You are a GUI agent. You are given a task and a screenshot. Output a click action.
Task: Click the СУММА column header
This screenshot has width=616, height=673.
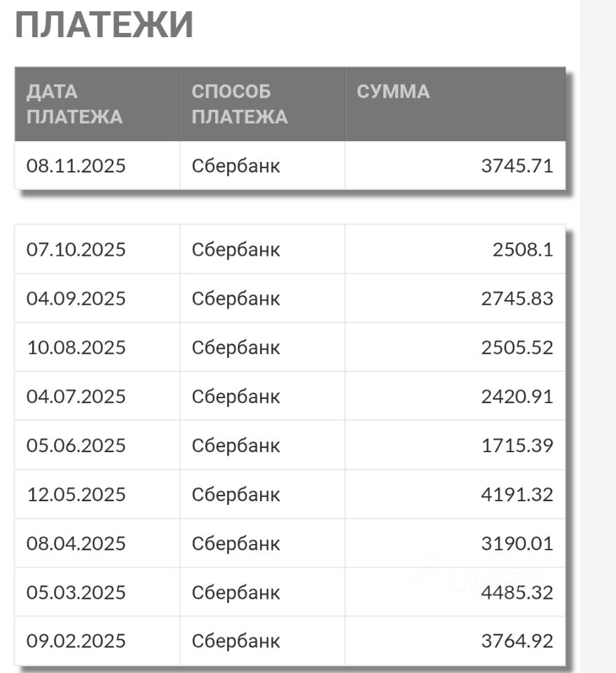click(393, 92)
